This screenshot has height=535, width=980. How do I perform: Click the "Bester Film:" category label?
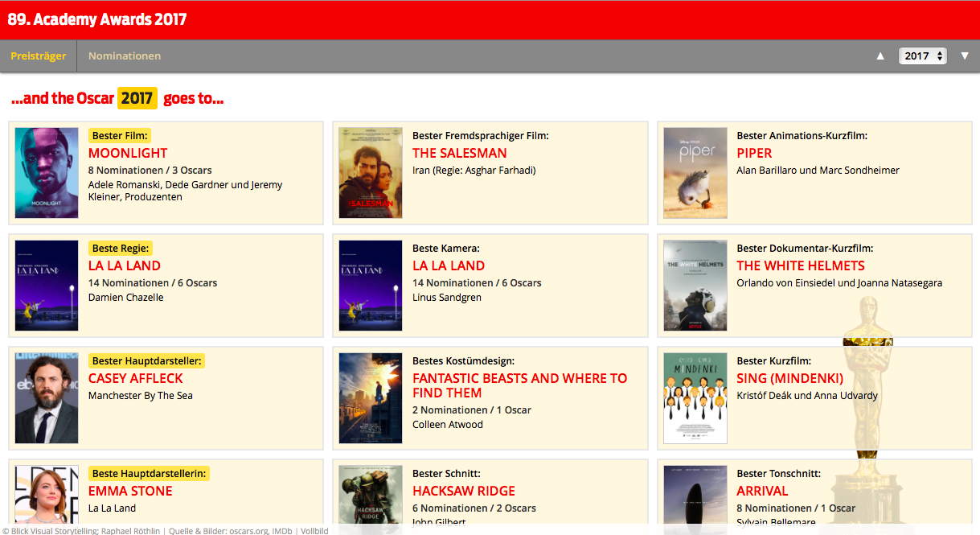[120, 136]
